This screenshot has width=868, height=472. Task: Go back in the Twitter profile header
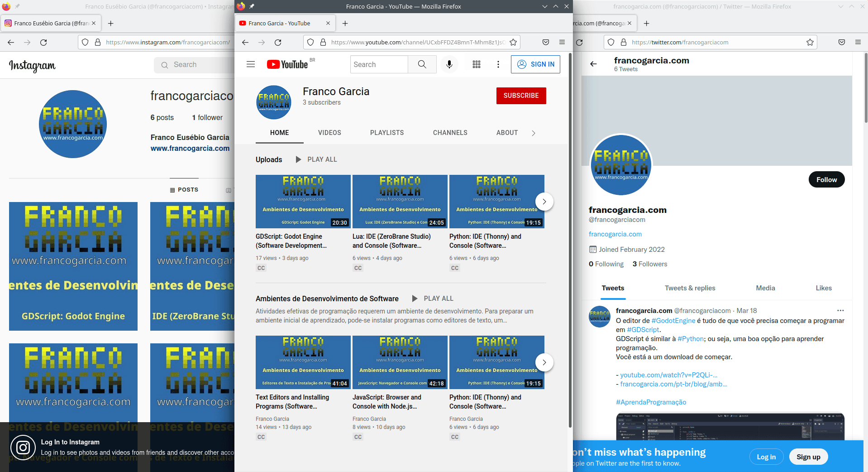[x=593, y=64]
